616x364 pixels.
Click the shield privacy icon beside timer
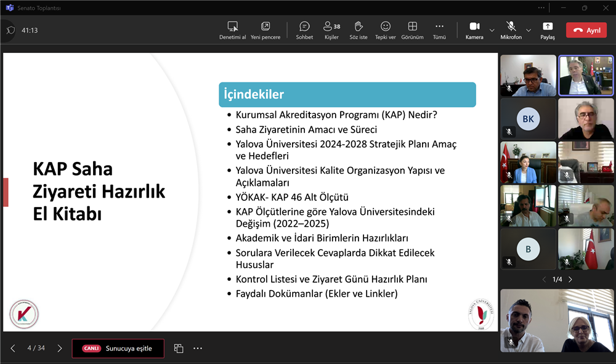pyautogui.click(x=10, y=30)
